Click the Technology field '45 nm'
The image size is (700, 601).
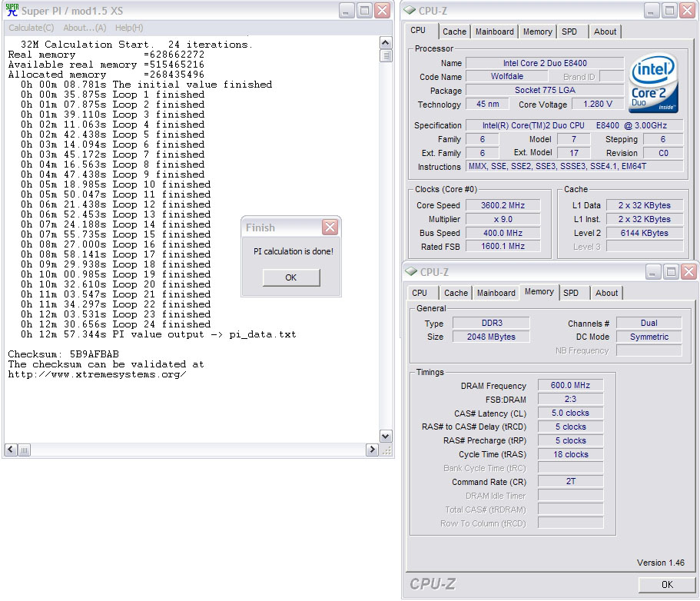coord(487,104)
